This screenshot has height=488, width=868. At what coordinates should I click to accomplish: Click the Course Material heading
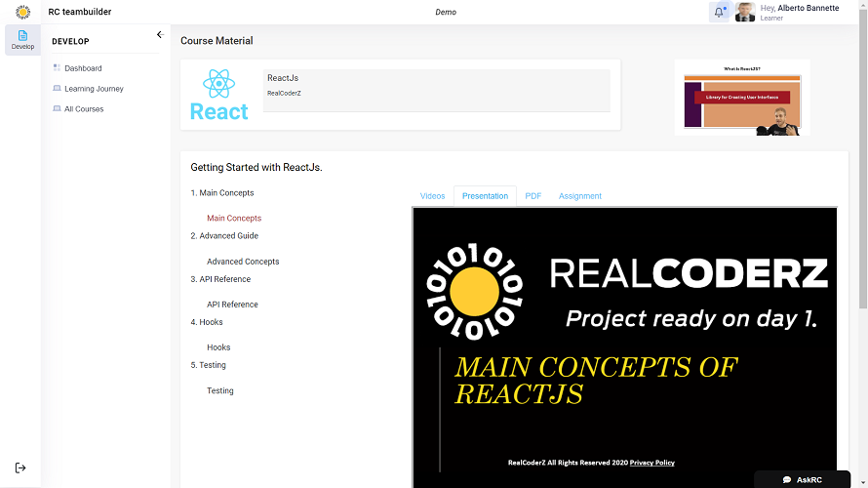pos(217,41)
